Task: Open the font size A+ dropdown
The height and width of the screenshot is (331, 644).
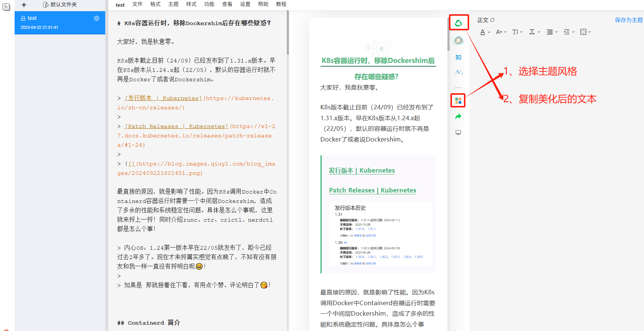Action: point(501,32)
